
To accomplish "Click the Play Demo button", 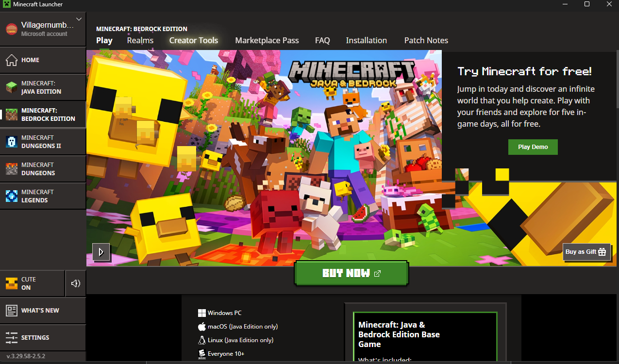I will 533,147.
